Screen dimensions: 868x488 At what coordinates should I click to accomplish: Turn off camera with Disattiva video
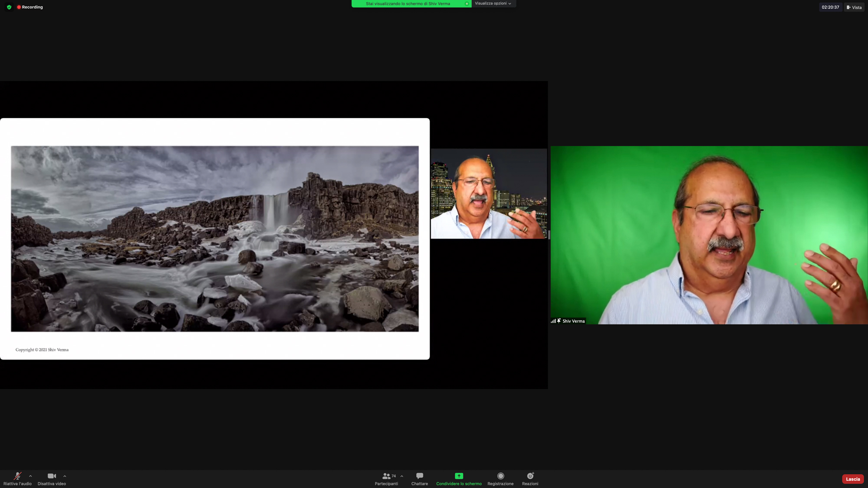(x=52, y=476)
